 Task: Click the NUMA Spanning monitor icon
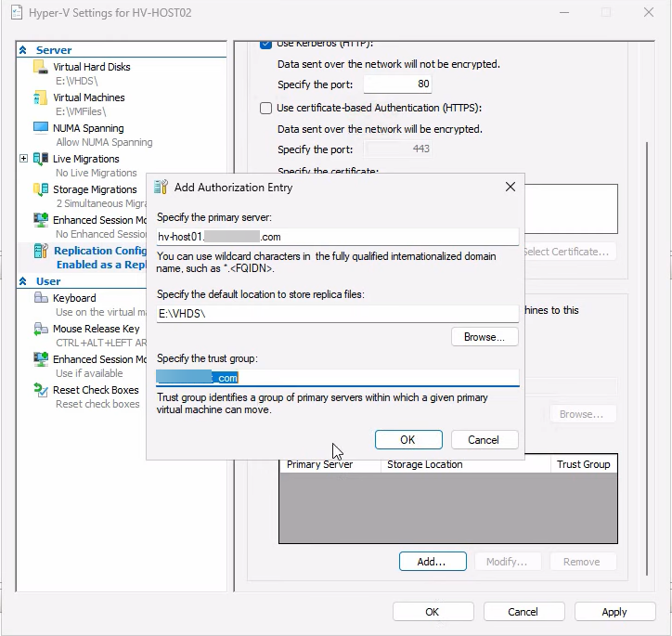pos(41,128)
